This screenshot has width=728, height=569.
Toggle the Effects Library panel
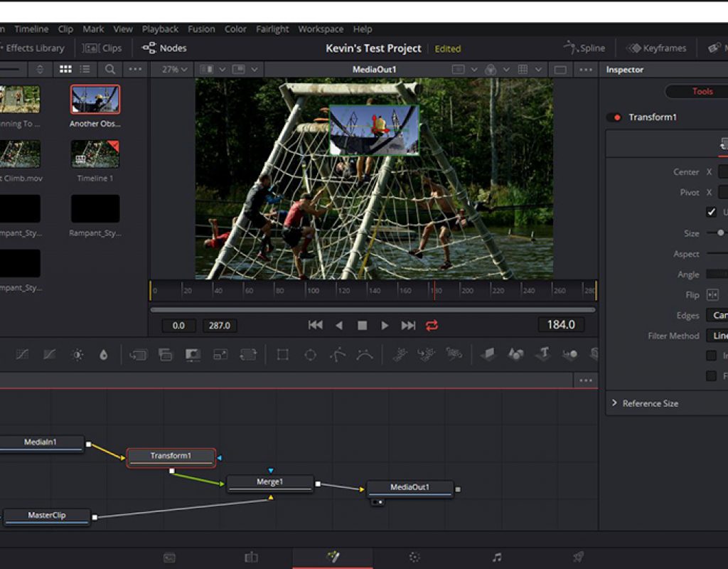tap(33, 48)
